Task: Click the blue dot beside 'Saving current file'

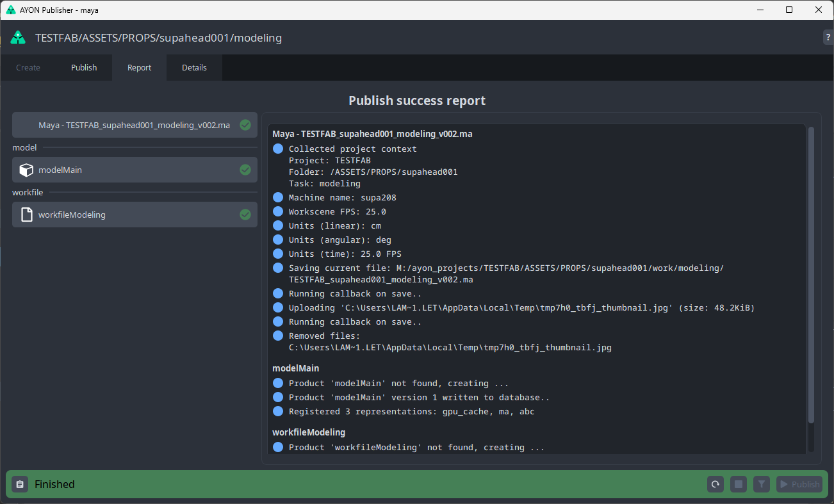Action: 278,268
